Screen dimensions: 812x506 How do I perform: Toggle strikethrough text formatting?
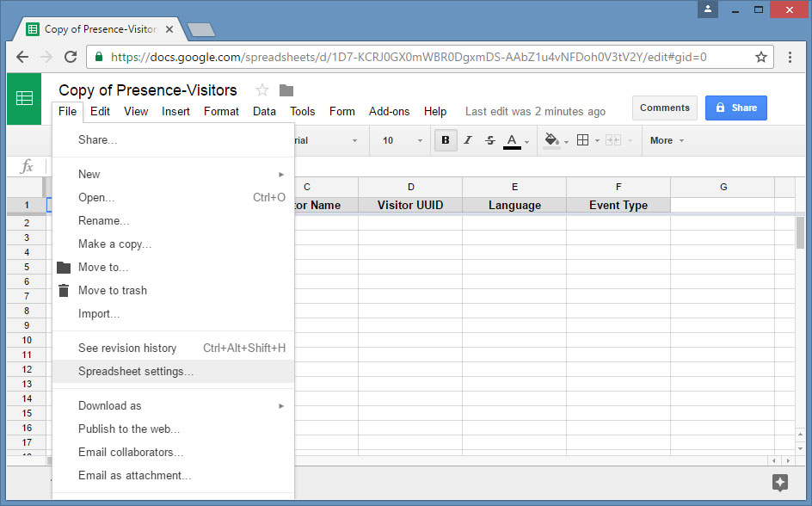(490, 140)
